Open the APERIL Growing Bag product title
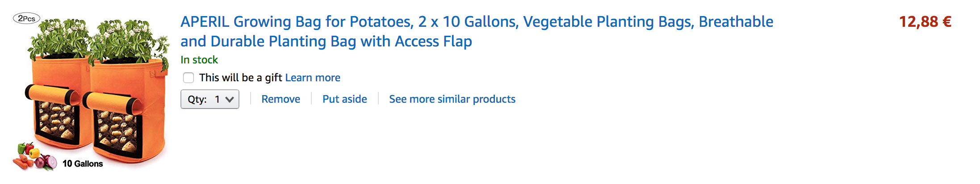Screen dimensions: 980x184 pyautogui.click(x=476, y=21)
